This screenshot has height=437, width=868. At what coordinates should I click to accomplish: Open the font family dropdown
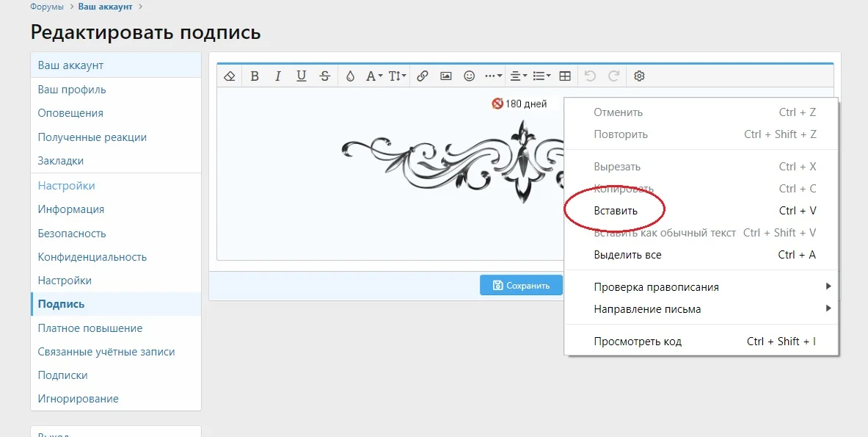(373, 76)
